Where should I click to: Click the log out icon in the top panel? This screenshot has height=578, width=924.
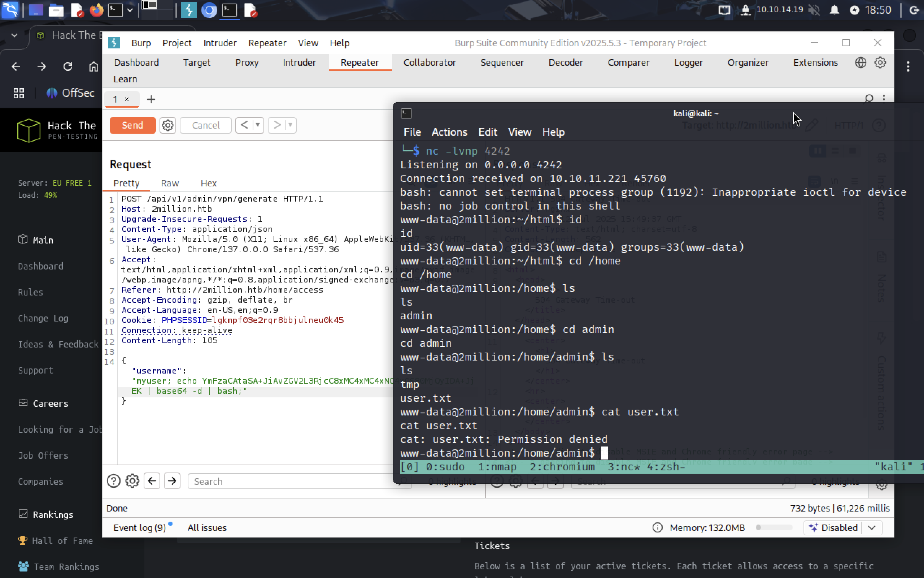(914, 10)
